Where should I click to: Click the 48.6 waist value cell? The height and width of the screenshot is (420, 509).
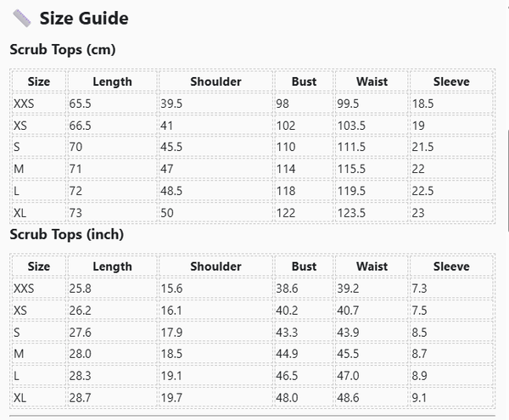coord(350,397)
